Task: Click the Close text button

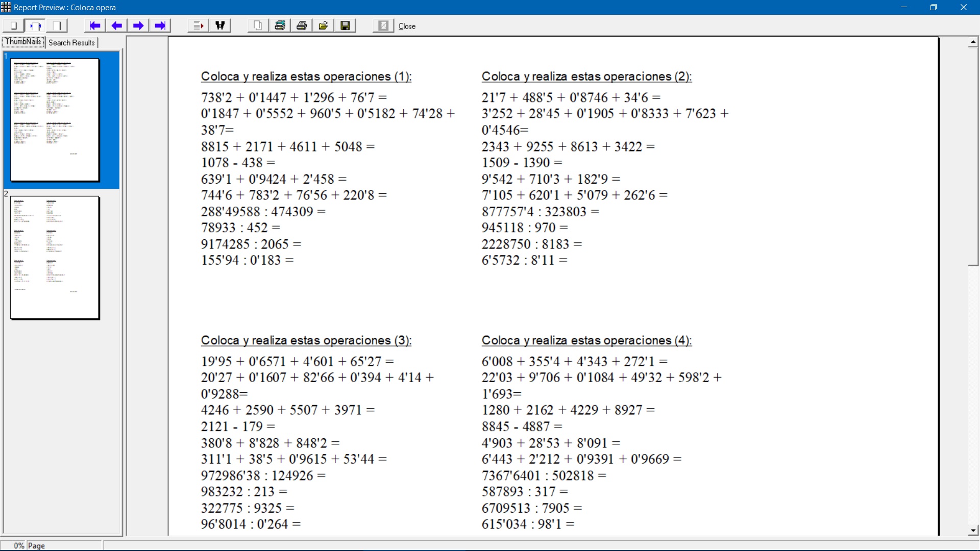Action: click(x=407, y=26)
